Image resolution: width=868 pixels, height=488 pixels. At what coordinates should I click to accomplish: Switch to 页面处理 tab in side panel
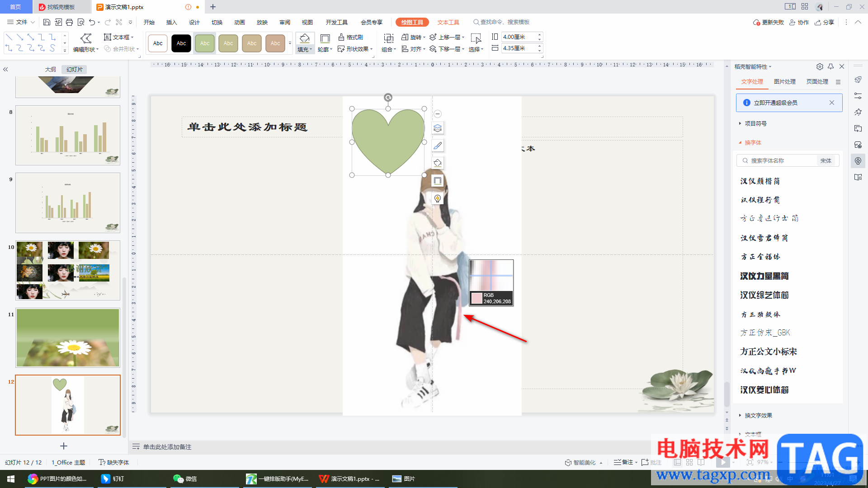(817, 81)
